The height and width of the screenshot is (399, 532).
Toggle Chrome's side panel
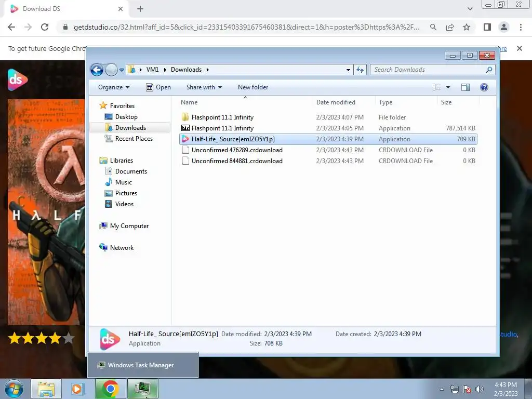point(487,27)
